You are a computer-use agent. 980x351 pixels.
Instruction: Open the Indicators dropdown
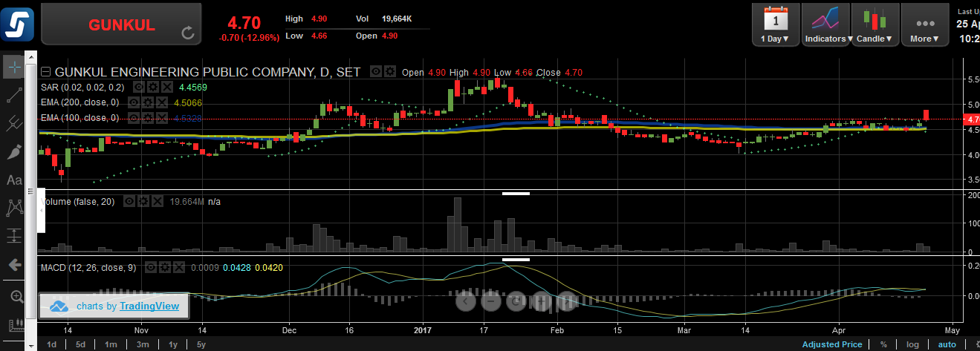click(x=825, y=24)
